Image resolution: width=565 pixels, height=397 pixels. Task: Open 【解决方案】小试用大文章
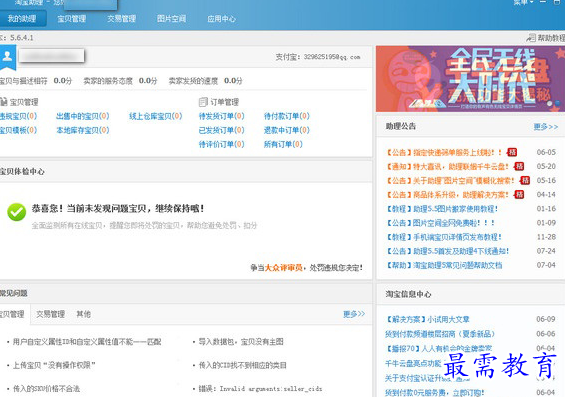point(428,319)
